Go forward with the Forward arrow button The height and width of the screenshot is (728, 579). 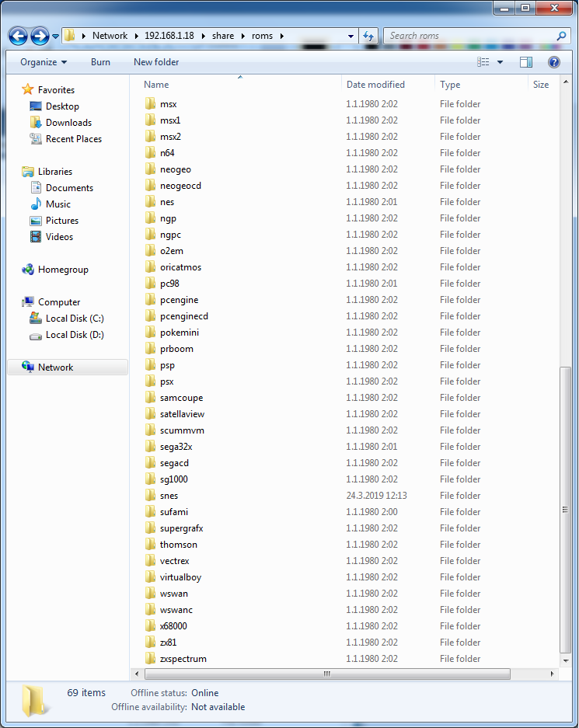click(40, 36)
